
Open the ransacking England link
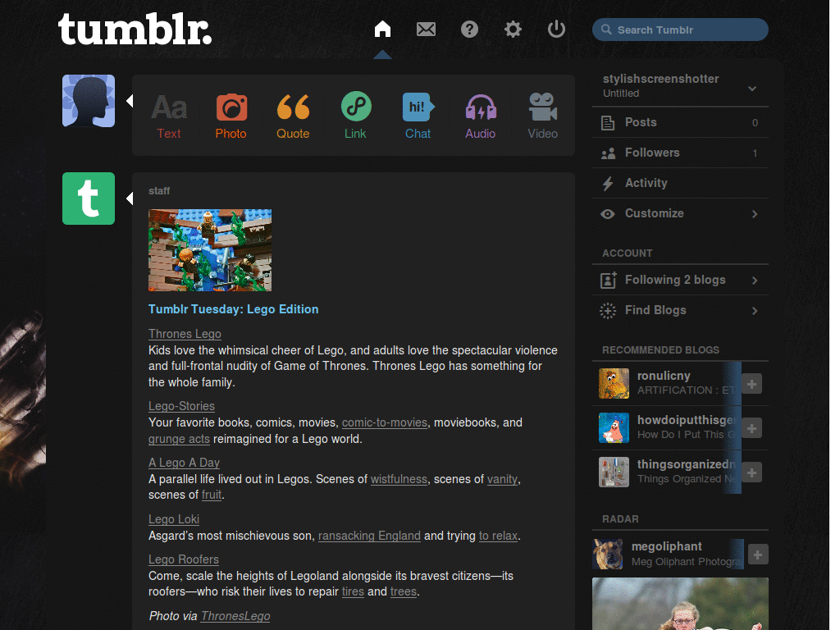370,536
